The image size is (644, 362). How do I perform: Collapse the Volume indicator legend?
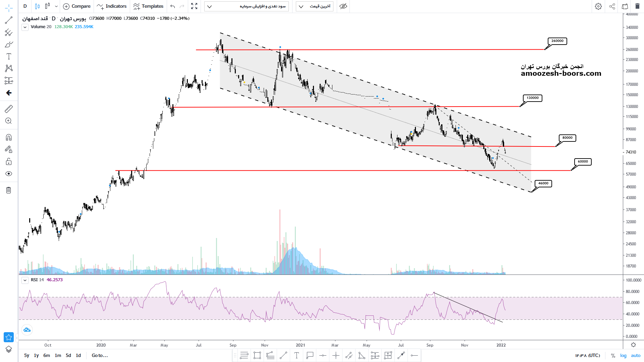tap(25, 27)
